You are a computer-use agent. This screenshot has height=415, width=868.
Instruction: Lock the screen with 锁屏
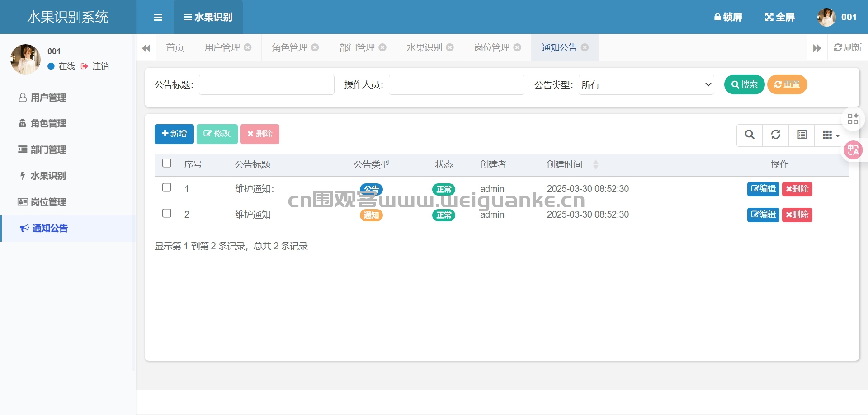pos(728,17)
